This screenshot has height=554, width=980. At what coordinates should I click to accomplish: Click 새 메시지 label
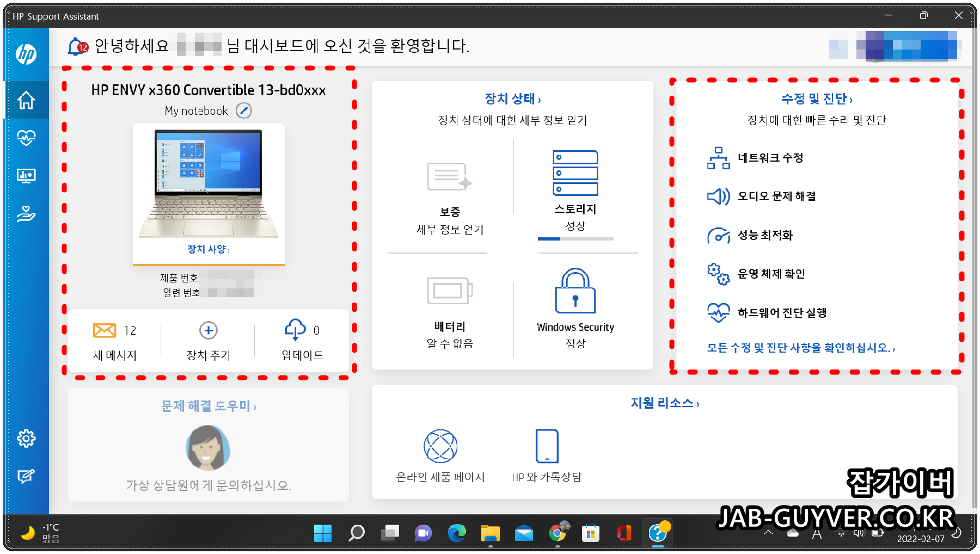(115, 355)
